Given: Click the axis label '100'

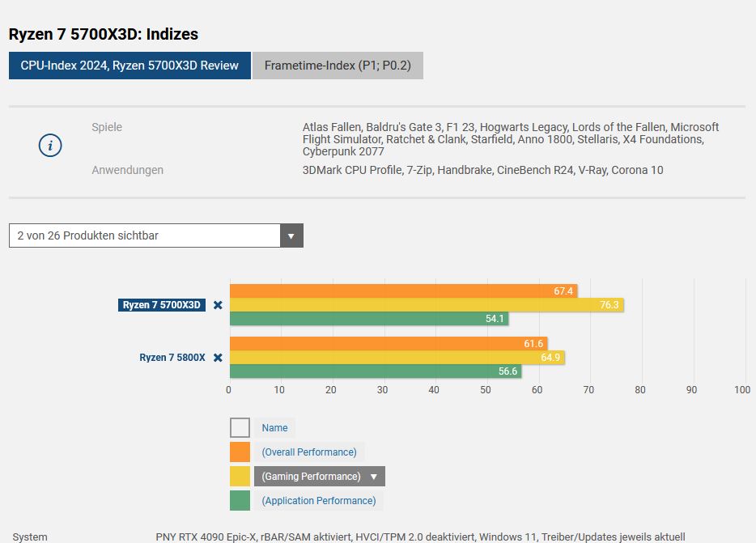Looking at the screenshot, I should [742, 389].
